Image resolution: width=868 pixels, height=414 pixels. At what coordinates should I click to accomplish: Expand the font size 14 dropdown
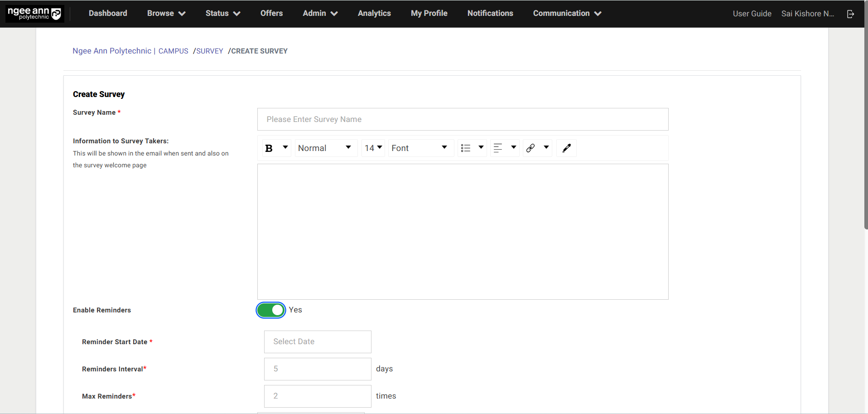pos(373,148)
